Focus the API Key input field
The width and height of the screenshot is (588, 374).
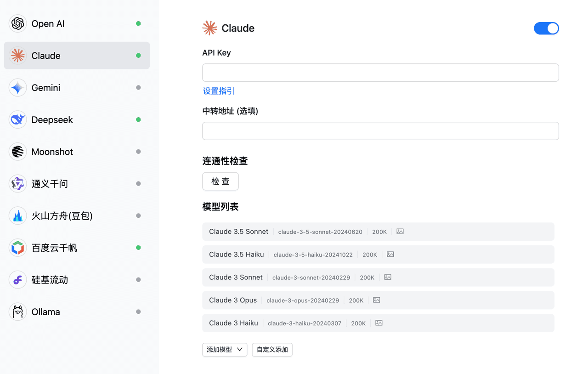pos(380,73)
